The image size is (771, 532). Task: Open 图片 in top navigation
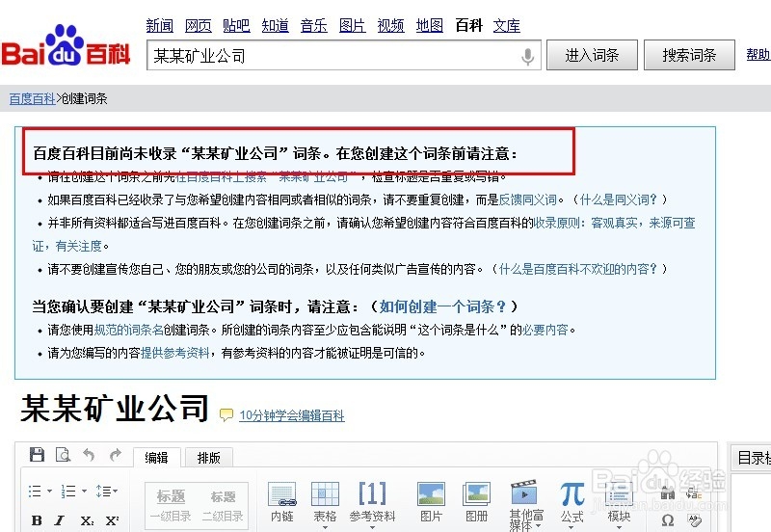coord(353,25)
